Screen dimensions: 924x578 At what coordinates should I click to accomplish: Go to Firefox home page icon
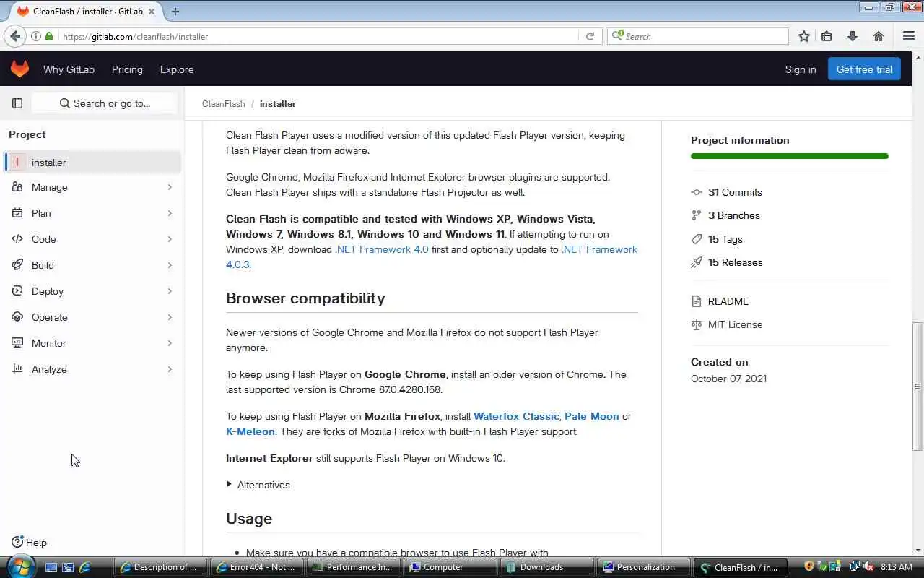pos(879,36)
